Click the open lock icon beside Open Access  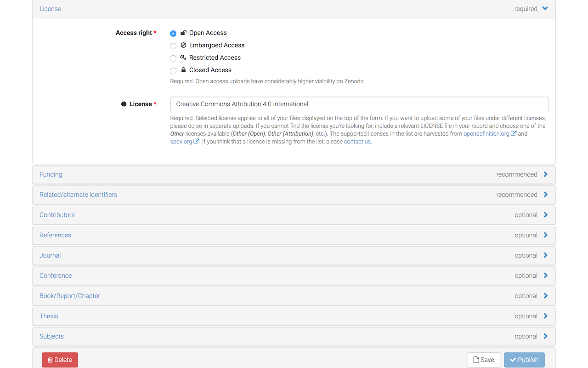(183, 33)
